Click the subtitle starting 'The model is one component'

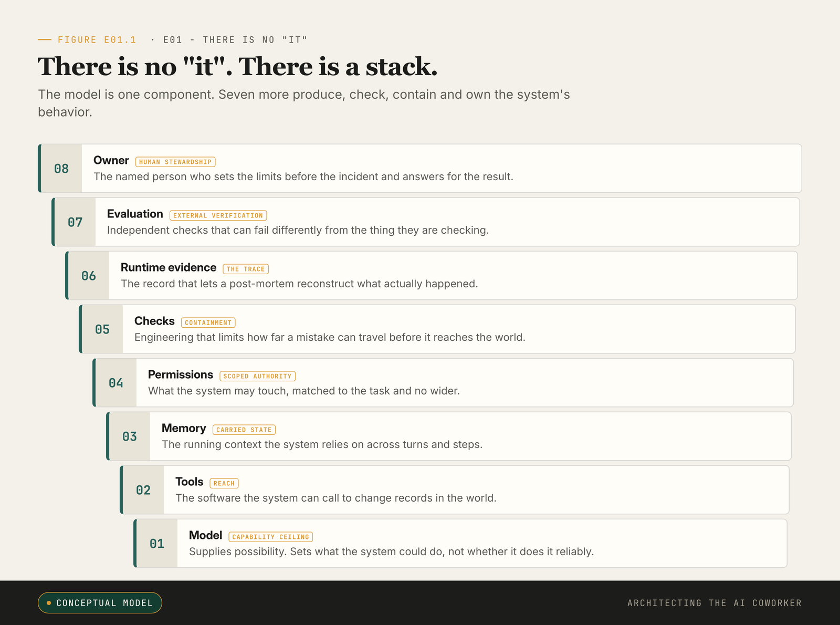point(304,103)
